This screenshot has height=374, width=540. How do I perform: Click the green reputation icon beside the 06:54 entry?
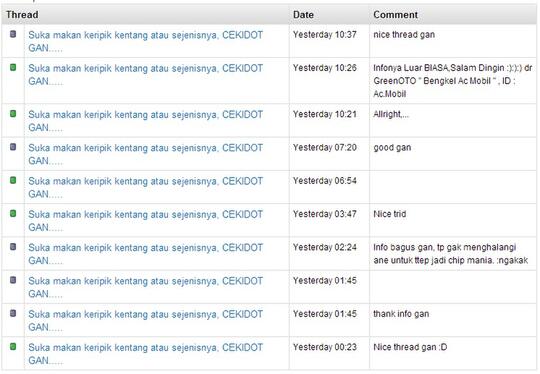tap(13, 180)
